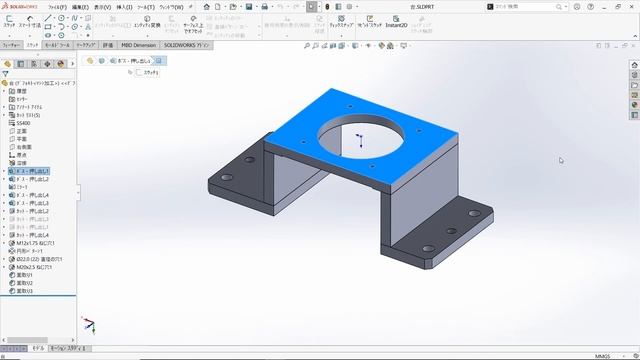Select 右側面 plane in feature tree
Image resolution: width=640 pixels, height=360 pixels.
(20, 147)
